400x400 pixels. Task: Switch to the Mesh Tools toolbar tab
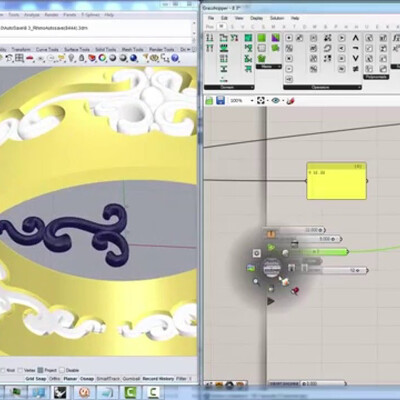coord(133,49)
